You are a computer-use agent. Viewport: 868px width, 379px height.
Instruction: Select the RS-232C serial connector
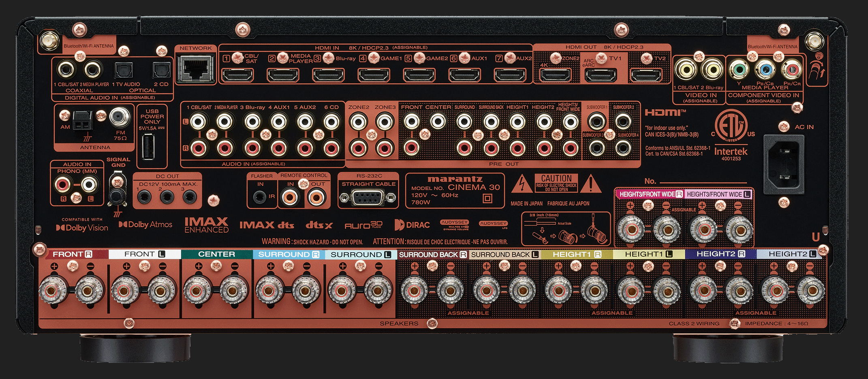tap(368, 198)
